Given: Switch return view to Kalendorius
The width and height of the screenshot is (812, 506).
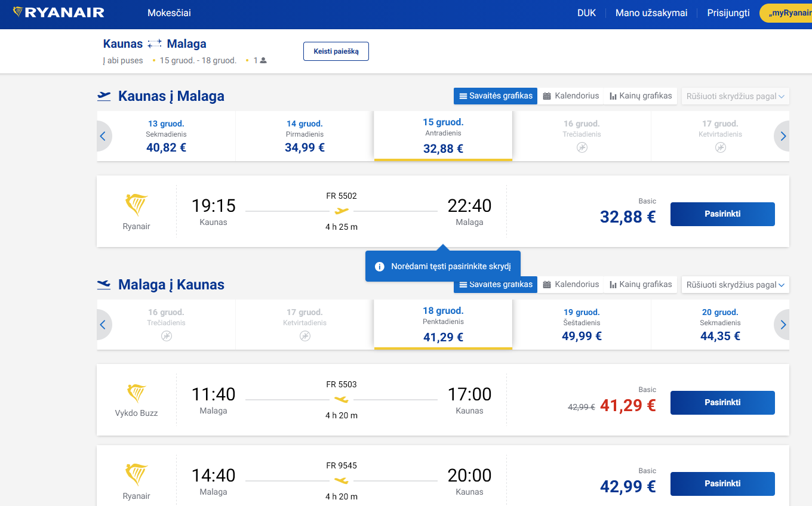Looking at the screenshot, I should (x=571, y=285).
